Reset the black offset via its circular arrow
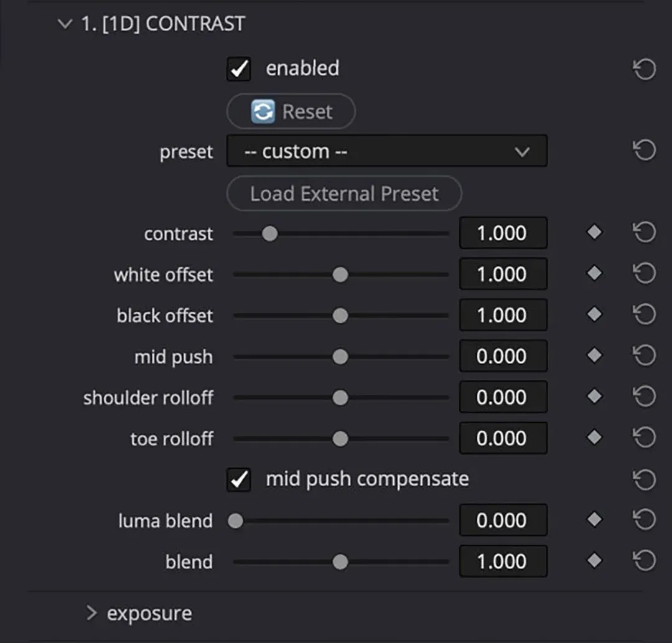 (644, 316)
